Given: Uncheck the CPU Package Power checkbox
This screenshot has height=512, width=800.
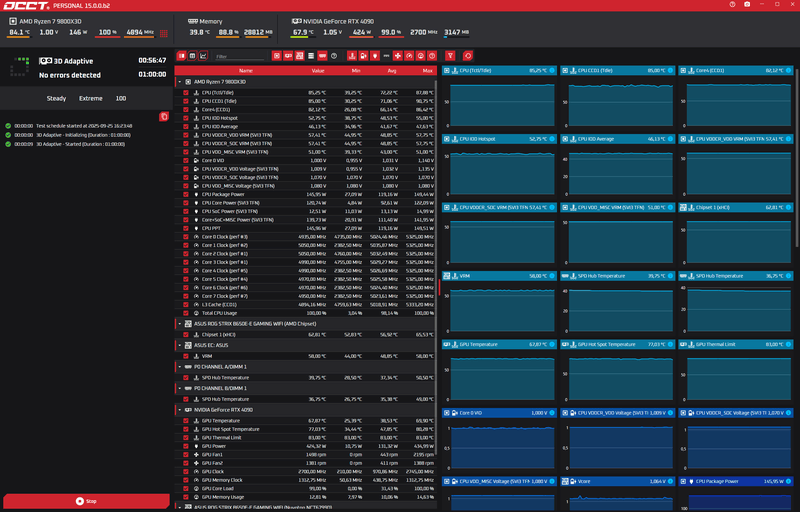Looking at the screenshot, I should point(186,194).
